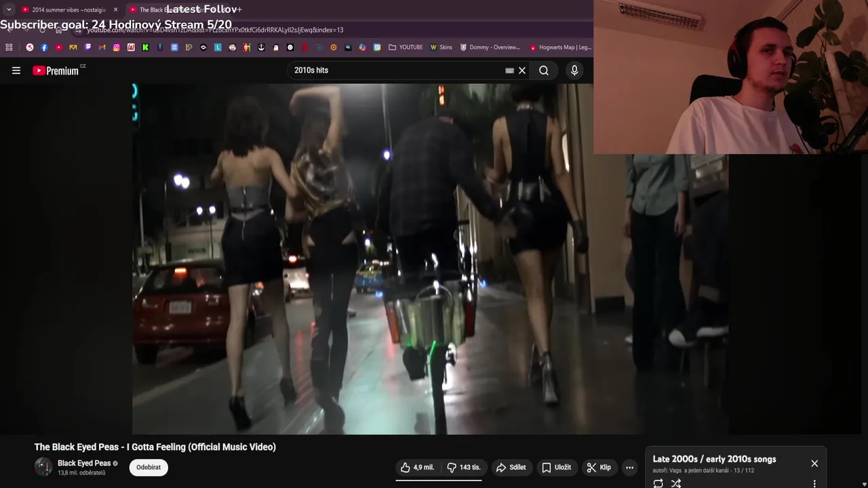Open the YouTube hamburger guide menu

pos(16,70)
